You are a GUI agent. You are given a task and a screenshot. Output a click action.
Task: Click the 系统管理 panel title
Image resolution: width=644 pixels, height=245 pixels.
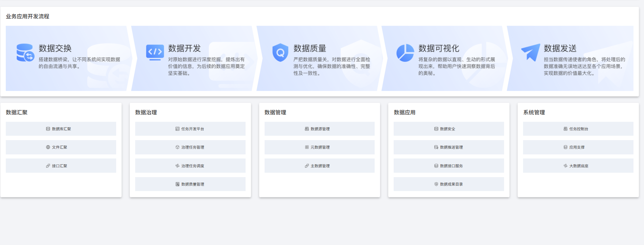click(x=534, y=112)
